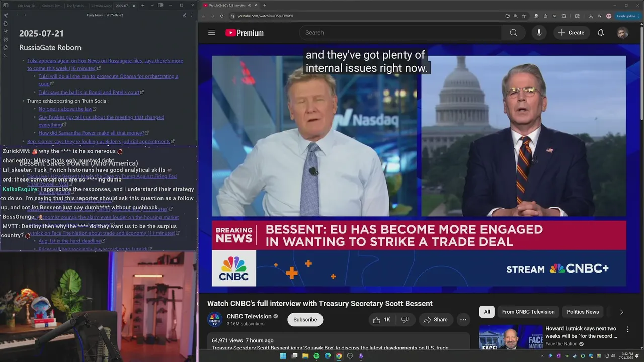Show hidden system tray icons chevron

(542, 356)
